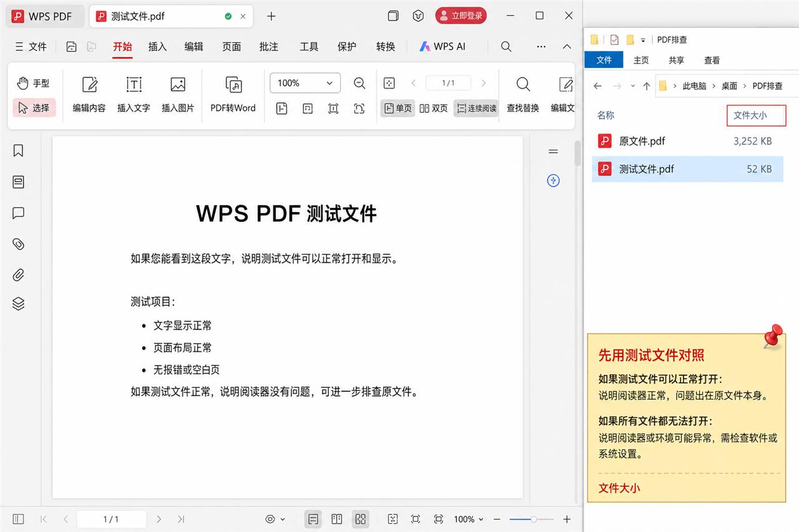Choose the 插入文字 insert text tool
This screenshot has width=799, height=532.
click(x=134, y=95)
